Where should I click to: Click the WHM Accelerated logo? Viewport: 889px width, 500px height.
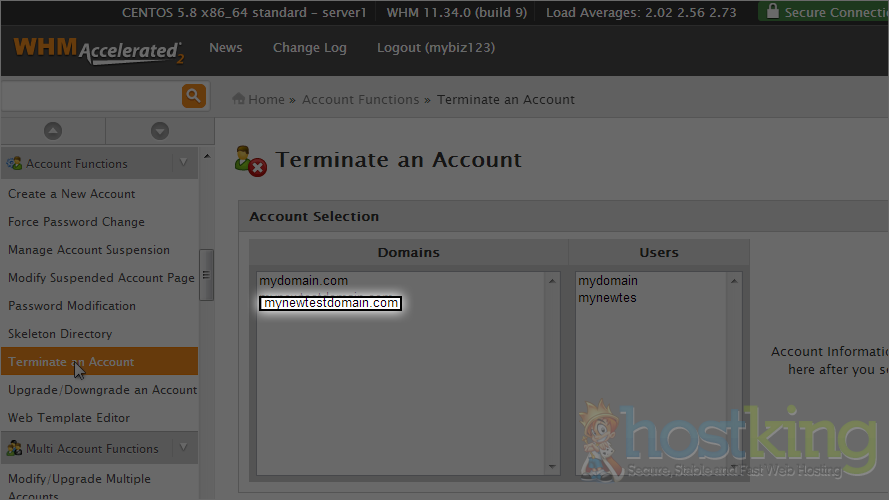click(98, 50)
